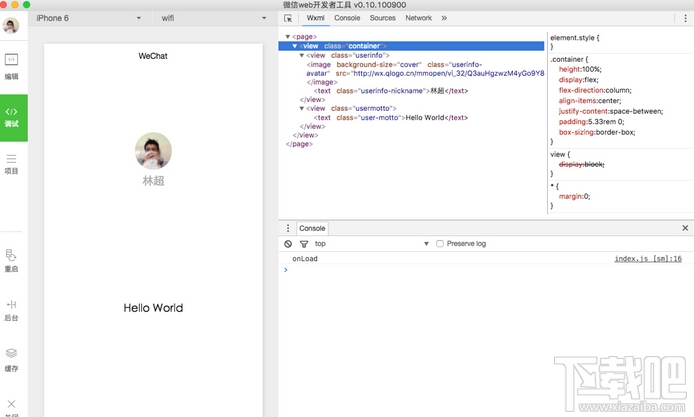Open the index.js [sm]:16 source link
This screenshot has width=694, height=417.
647,259
